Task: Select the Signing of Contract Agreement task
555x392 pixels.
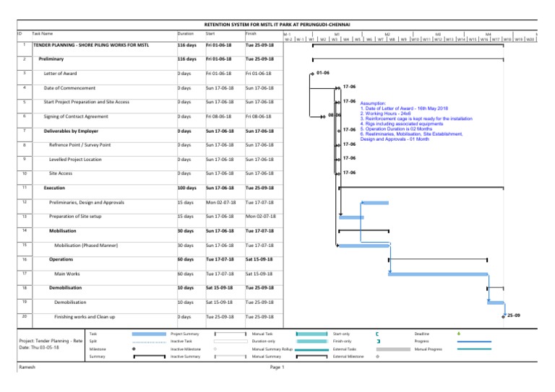Action: tap(76, 116)
